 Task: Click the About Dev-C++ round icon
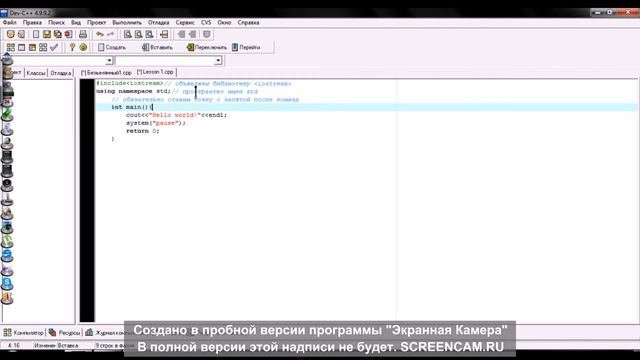(83, 47)
